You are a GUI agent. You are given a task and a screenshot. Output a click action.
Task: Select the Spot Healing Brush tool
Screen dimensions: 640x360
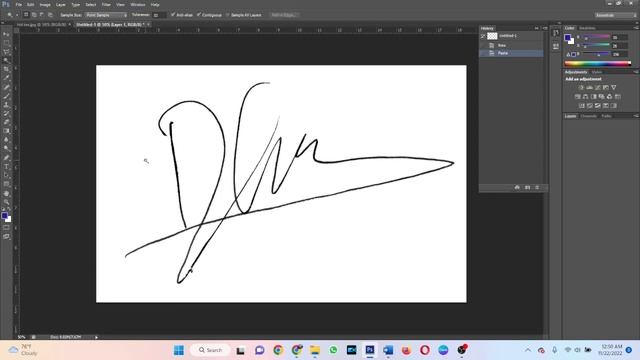coord(6,87)
